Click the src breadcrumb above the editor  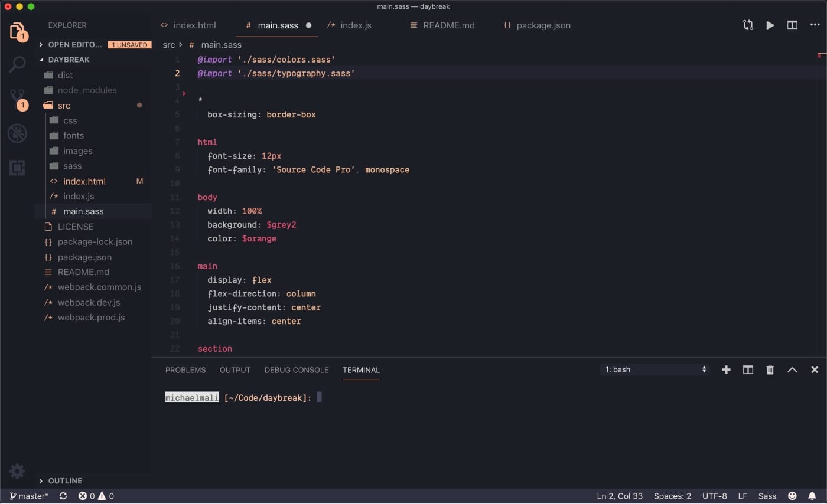coord(169,45)
